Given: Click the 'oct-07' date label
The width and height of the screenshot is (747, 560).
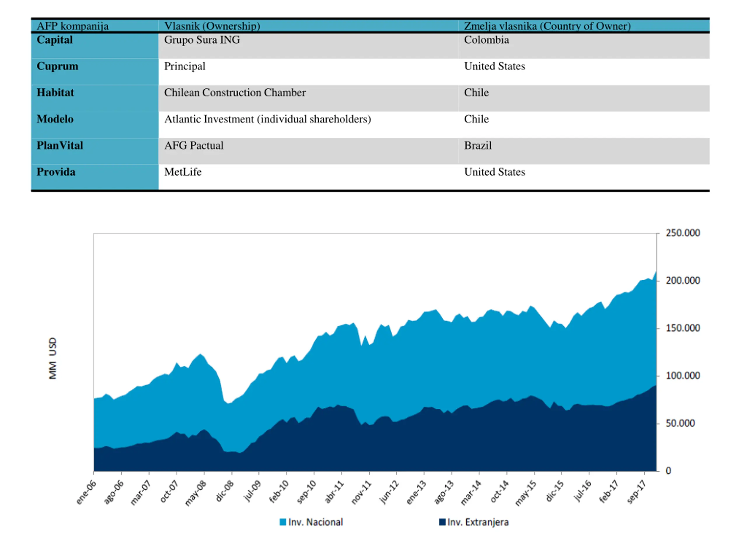Looking at the screenshot, I should click(x=169, y=491).
